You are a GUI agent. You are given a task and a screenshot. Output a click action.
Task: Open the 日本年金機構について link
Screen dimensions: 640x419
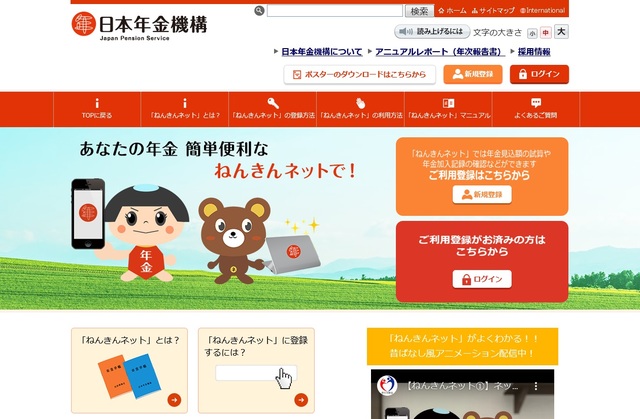[x=322, y=52]
